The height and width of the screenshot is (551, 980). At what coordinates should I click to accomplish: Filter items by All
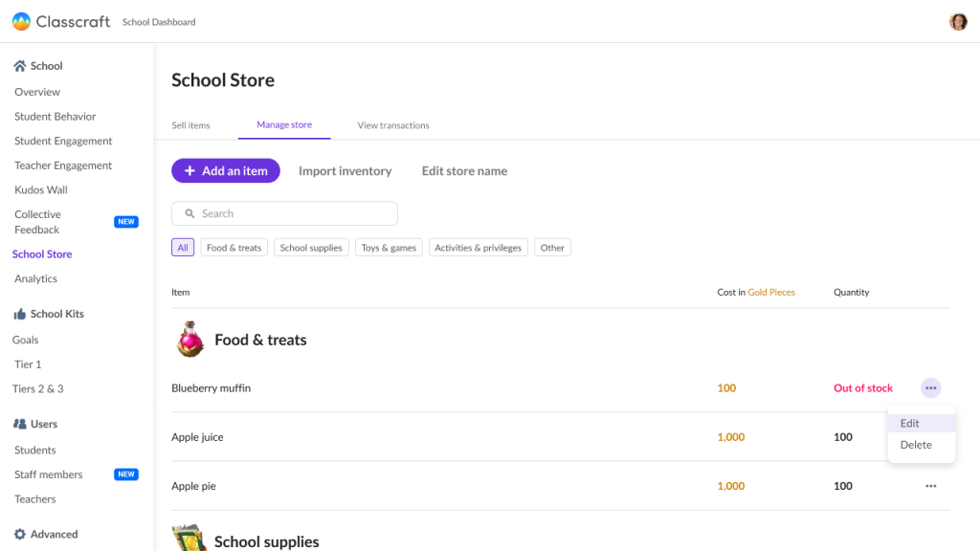coord(183,248)
